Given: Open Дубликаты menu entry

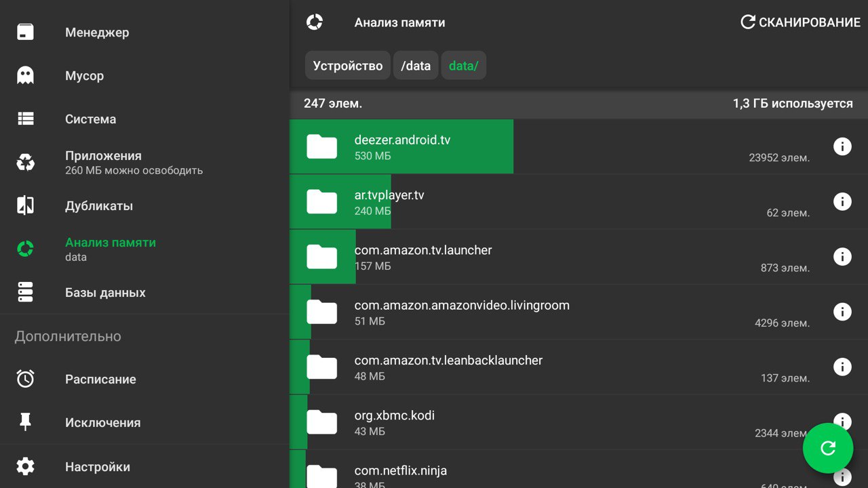Looking at the screenshot, I should coord(144,205).
